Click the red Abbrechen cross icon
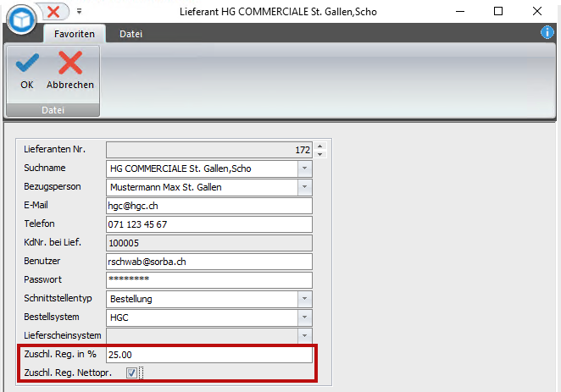 click(70, 63)
